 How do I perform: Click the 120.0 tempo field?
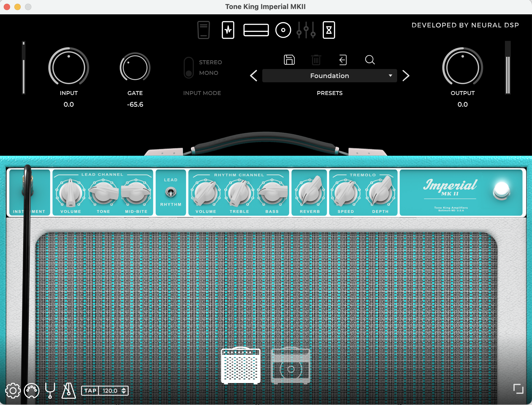pyautogui.click(x=110, y=391)
